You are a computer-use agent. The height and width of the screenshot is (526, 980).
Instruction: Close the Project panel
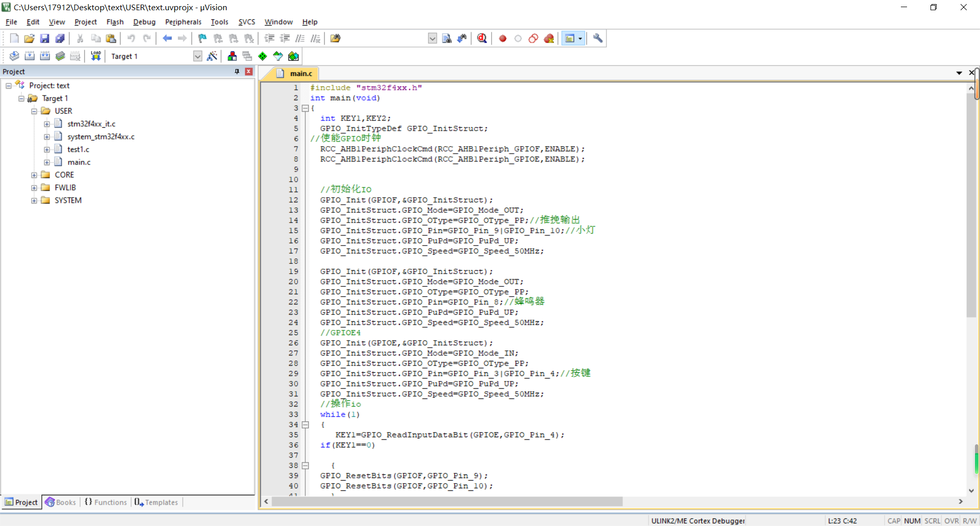pos(249,71)
